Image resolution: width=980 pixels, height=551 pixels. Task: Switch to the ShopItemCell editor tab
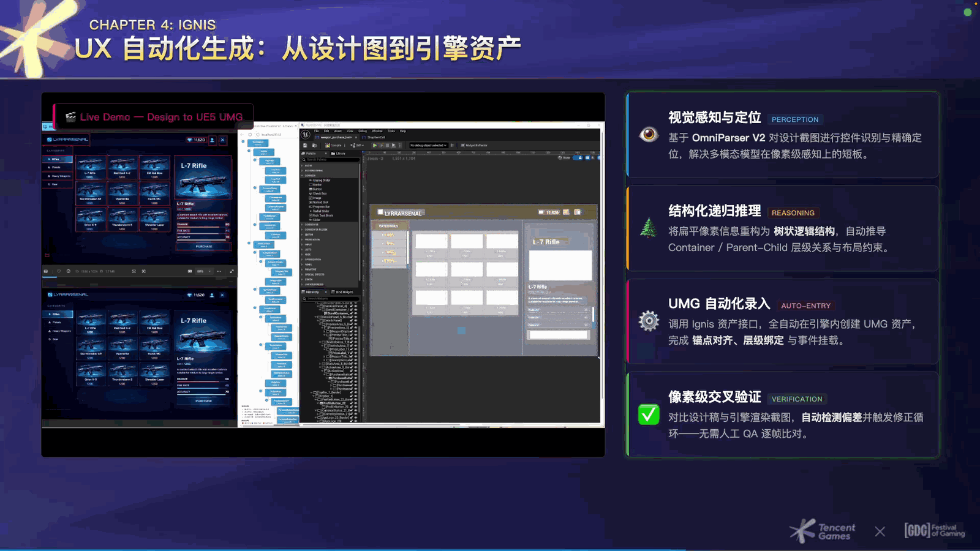[x=375, y=138]
